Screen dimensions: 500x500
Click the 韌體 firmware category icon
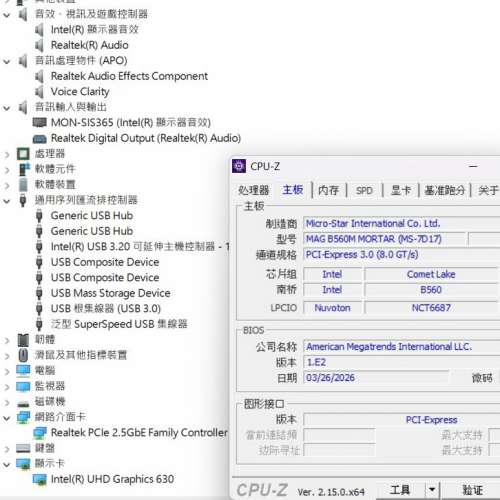23,340
